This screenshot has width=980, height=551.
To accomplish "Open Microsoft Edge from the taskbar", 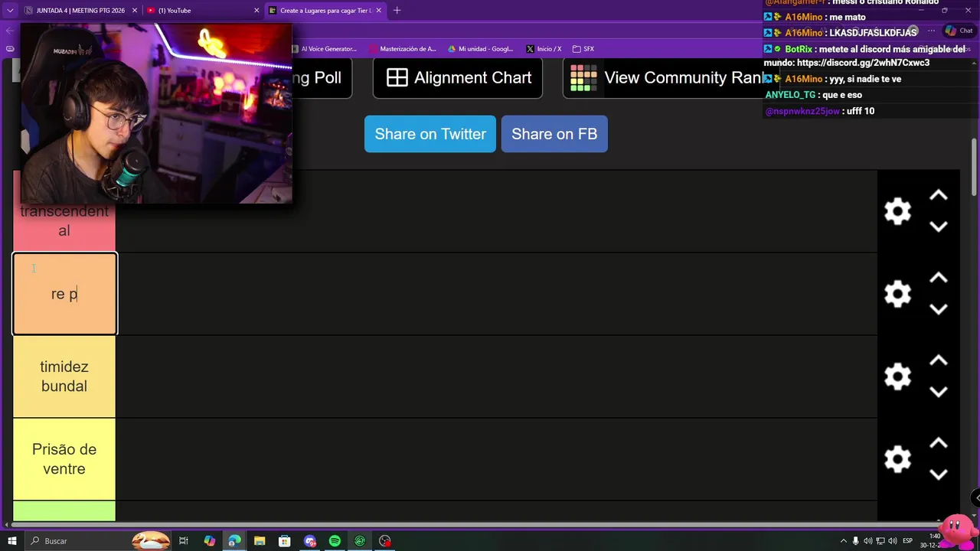I will point(234,541).
